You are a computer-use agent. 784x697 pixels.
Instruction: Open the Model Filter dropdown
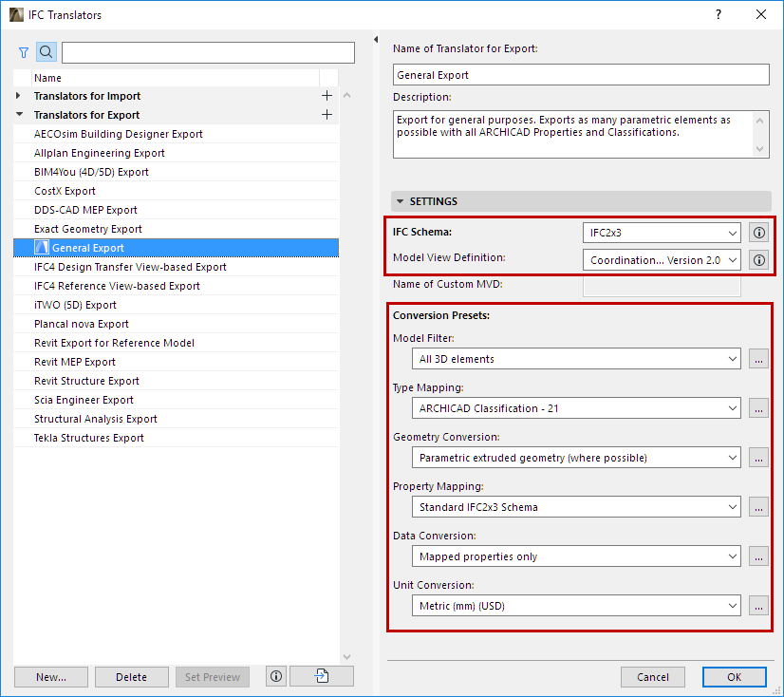576,359
